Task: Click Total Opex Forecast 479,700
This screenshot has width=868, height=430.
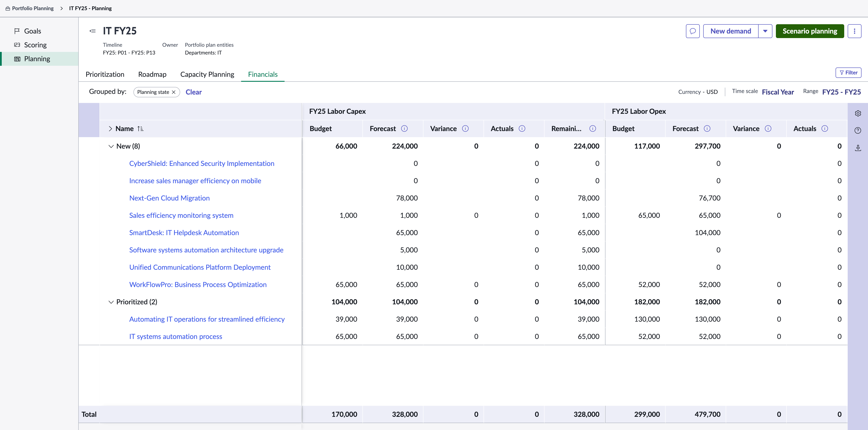Action: tap(707, 414)
